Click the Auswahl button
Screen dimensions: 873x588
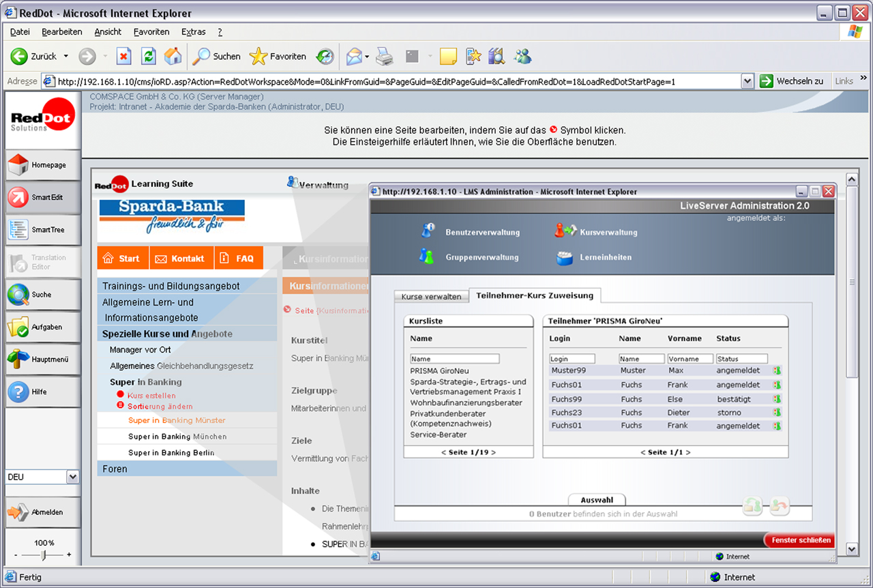point(597,499)
